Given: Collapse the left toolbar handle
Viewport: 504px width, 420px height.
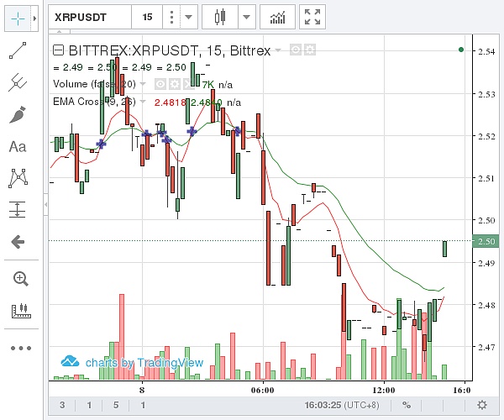Looking at the screenshot, I should point(46,204).
